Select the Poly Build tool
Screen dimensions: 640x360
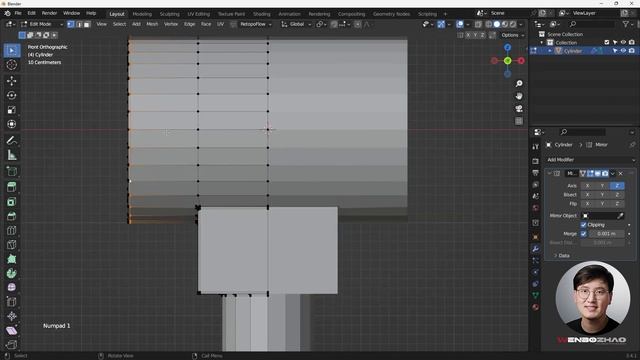click(12, 259)
